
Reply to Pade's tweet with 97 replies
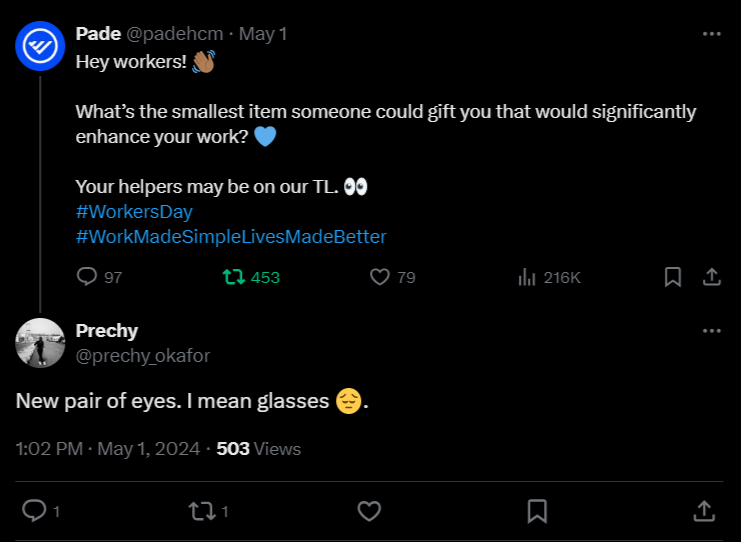pos(87,277)
